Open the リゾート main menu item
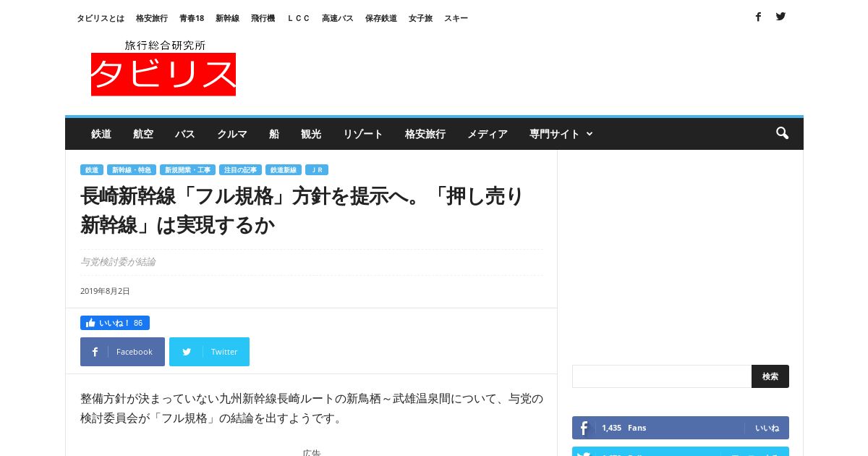Viewport: 868px width, 456px height. click(x=363, y=134)
